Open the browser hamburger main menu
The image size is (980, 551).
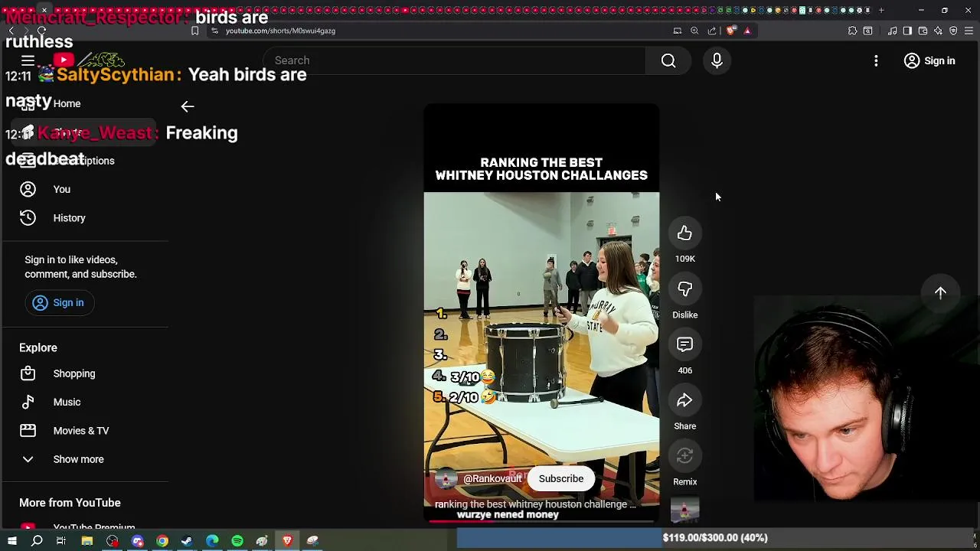(x=969, y=31)
